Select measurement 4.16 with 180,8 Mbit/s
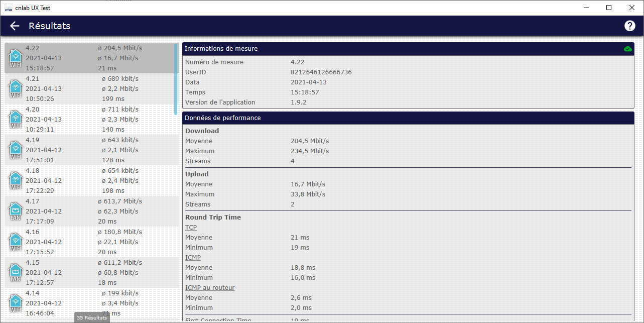Screen dimensions: 644x323 (90, 242)
